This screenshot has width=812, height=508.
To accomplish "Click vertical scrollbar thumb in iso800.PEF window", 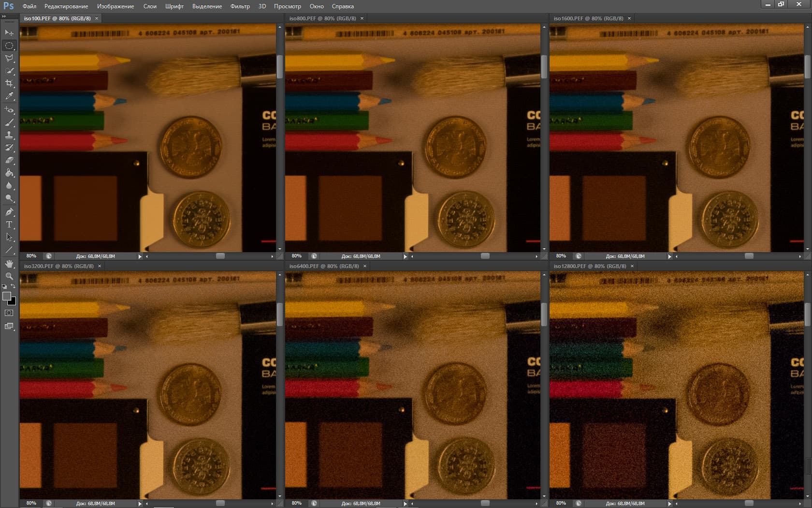I will pyautogui.click(x=544, y=67).
